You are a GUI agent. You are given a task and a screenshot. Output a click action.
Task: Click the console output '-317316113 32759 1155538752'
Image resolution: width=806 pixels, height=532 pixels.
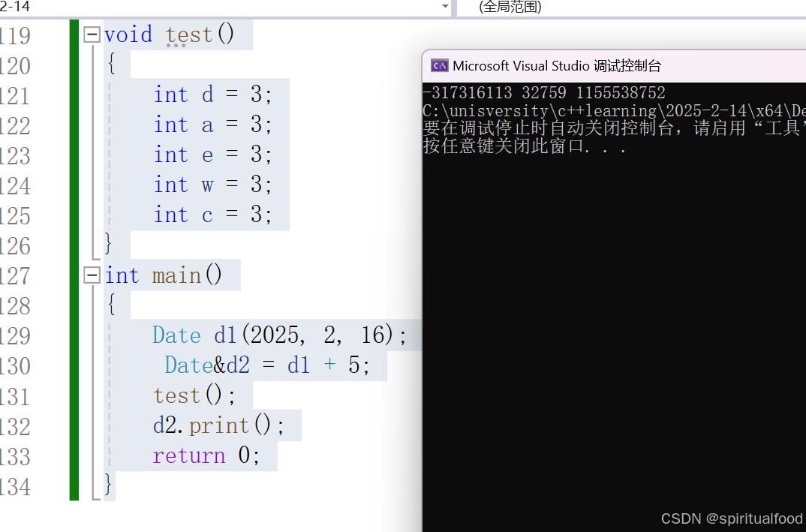click(544, 93)
